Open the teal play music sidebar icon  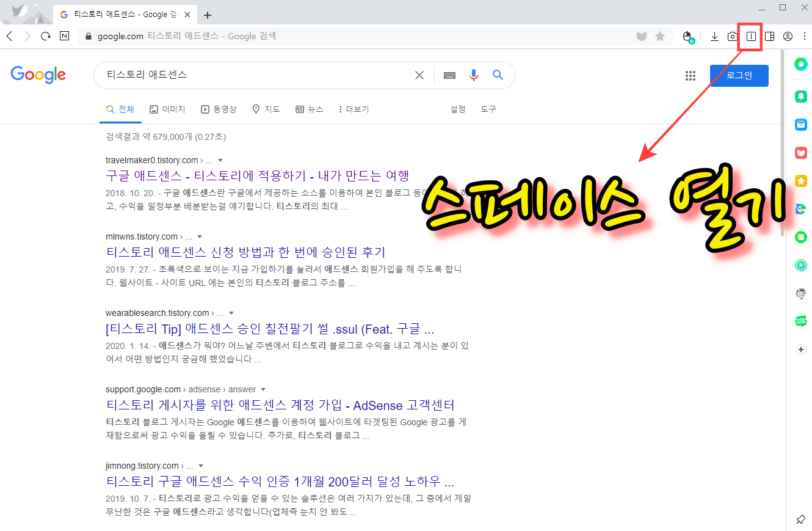801,265
